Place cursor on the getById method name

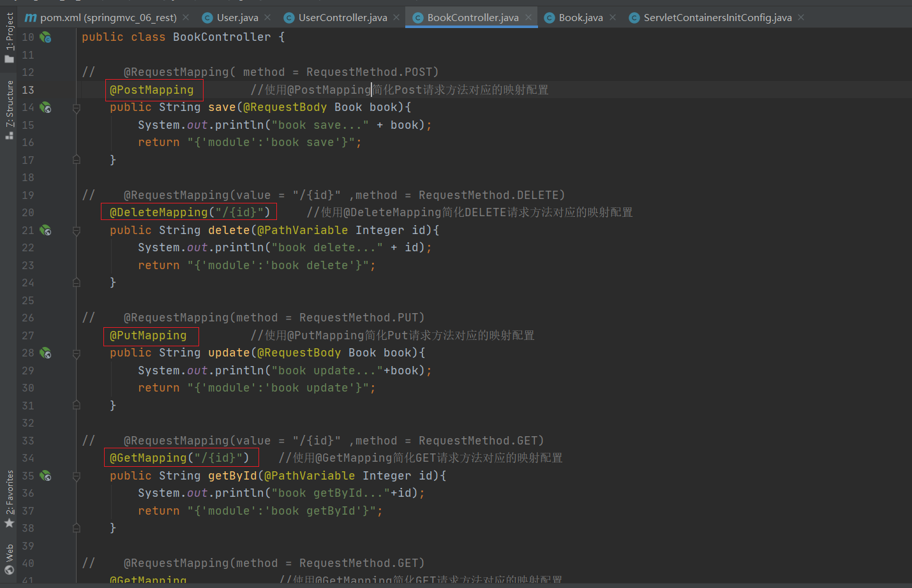coord(232,476)
